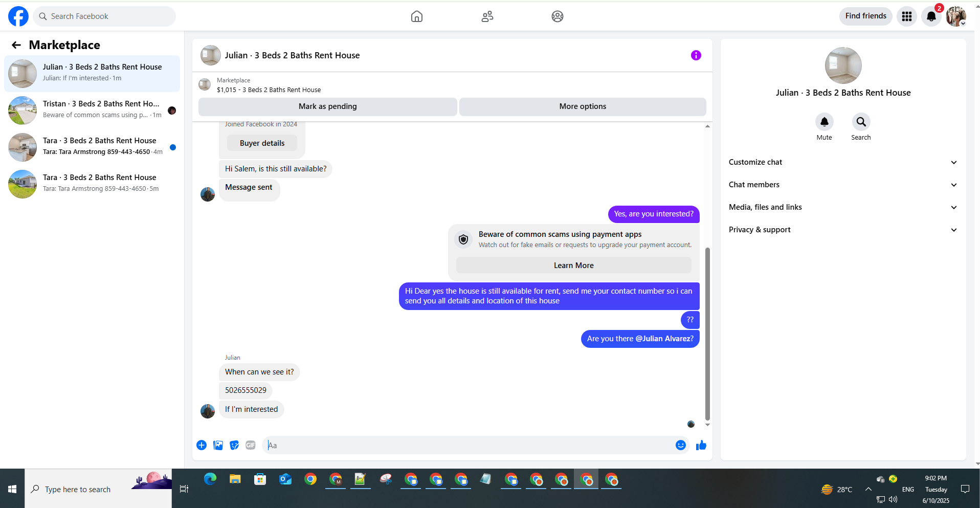The width and height of the screenshot is (980, 508).
Task: Click Mark as pending button
Action: (328, 106)
